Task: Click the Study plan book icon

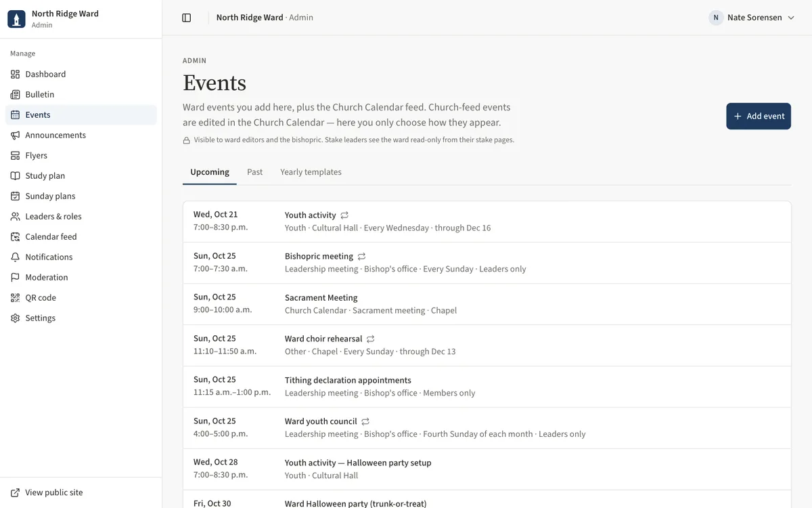Action: (x=15, y=176)
